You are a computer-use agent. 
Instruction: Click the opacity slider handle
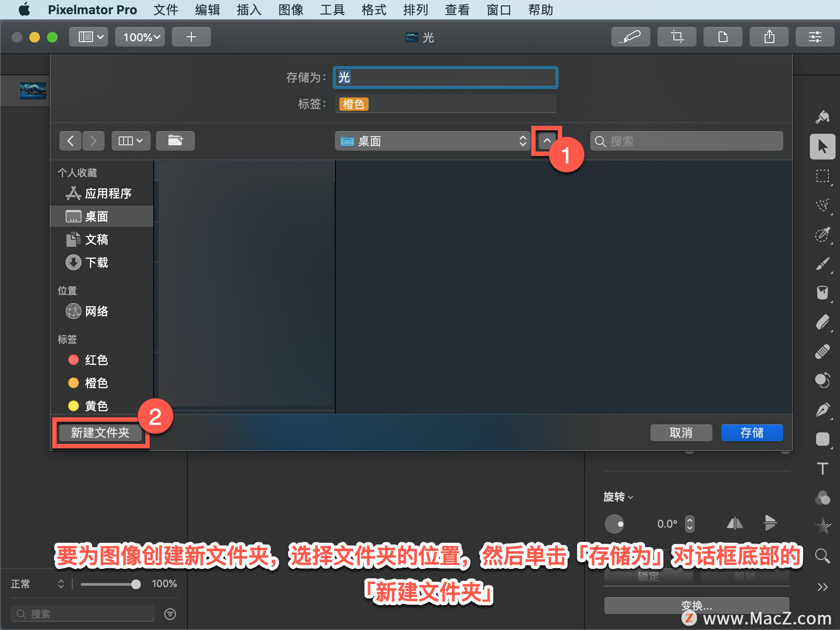click(136, 584)
